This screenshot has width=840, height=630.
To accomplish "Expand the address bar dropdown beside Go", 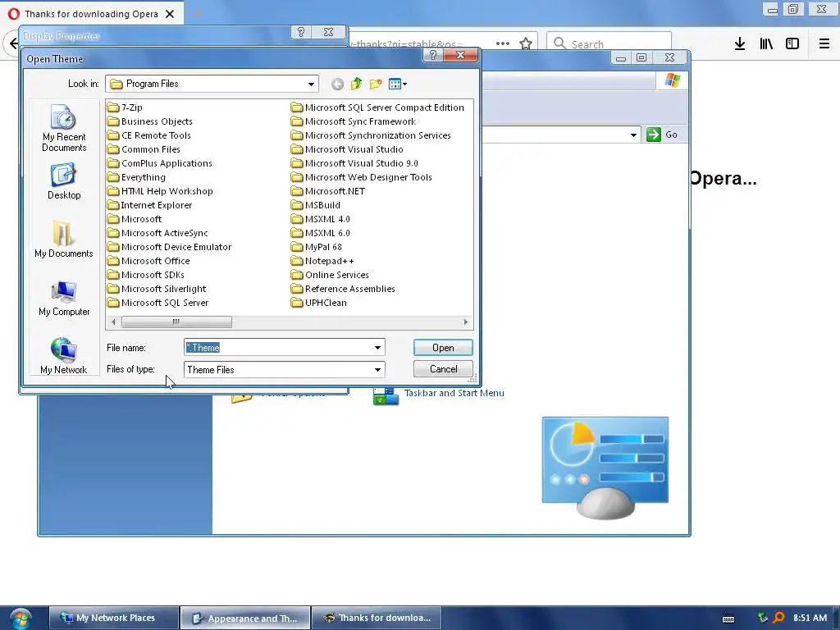I will tap(634, 135).
